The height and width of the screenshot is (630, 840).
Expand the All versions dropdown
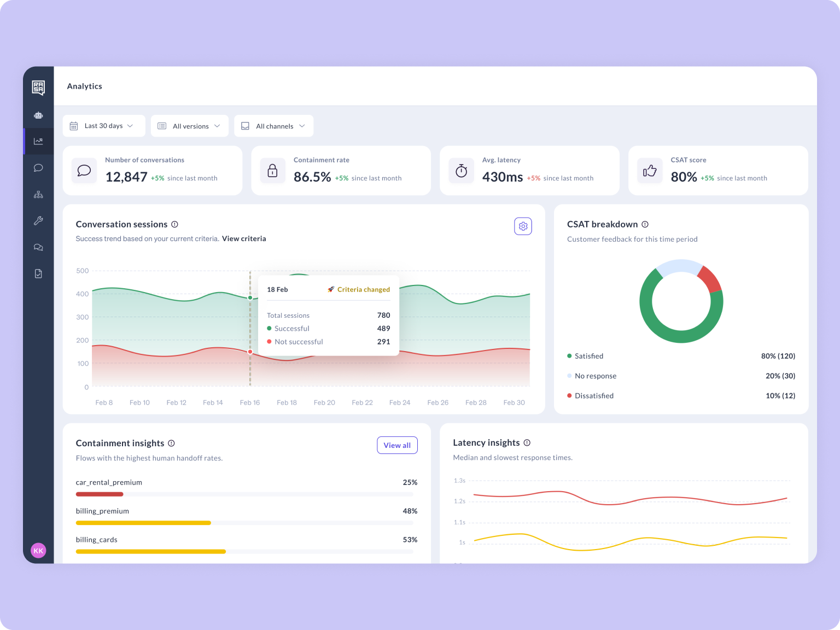pyautogui.click(x=190, y=126)
